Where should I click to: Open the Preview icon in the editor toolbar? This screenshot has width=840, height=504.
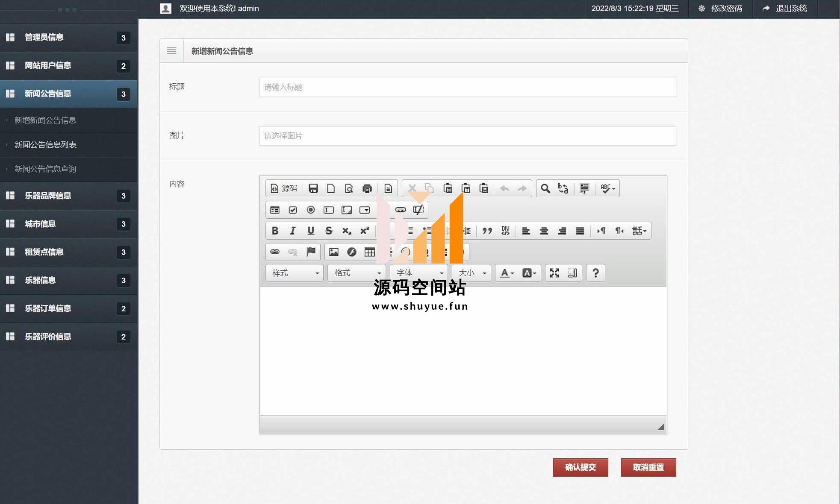349,188
